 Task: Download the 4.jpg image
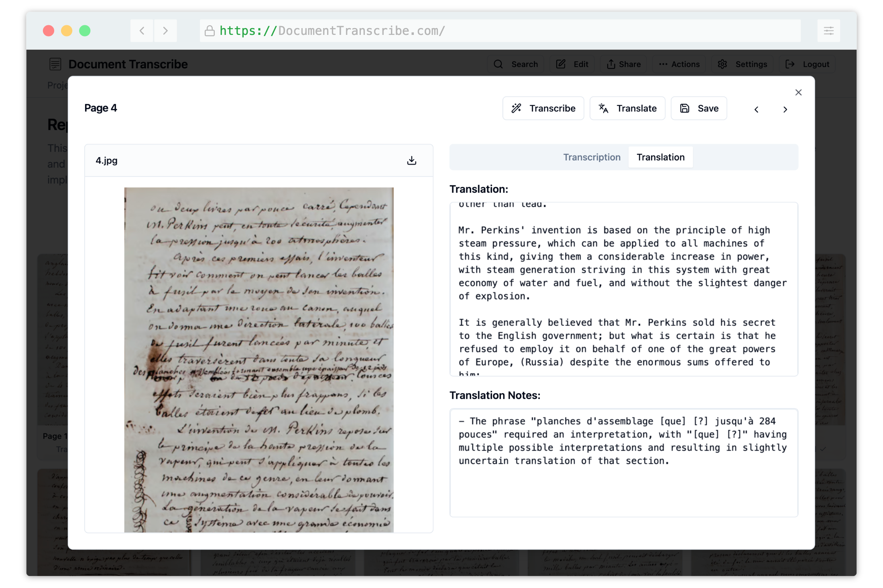pyautogui.click(x=411, y=160)
